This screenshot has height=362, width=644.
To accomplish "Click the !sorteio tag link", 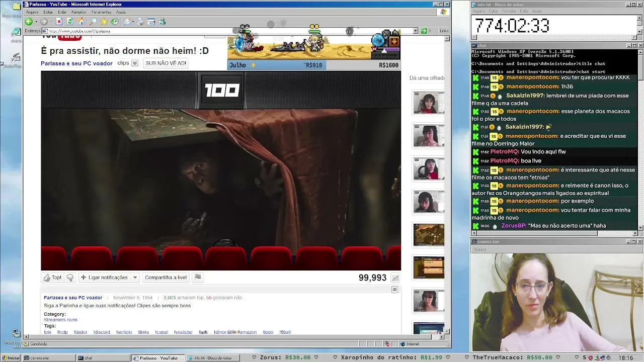I will point(124,332).
